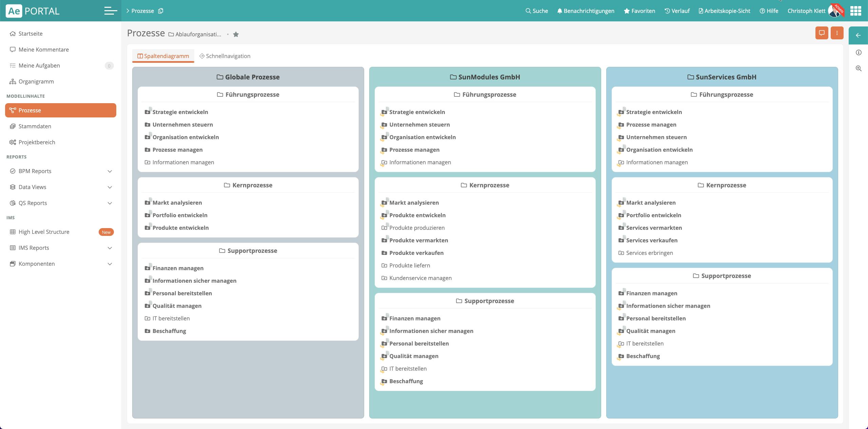Open the orange three-dot options menu
868x429 pixels.
[x=837, y=33]
